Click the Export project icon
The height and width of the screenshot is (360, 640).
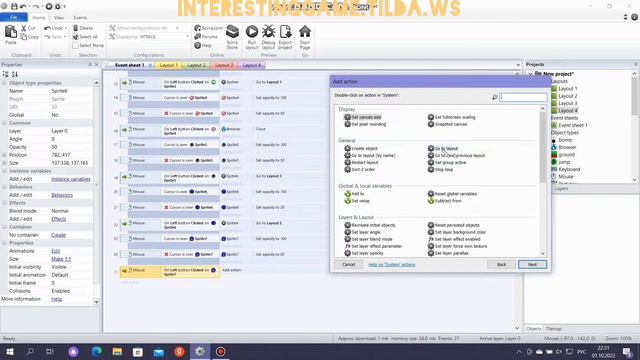click(285, 31)
